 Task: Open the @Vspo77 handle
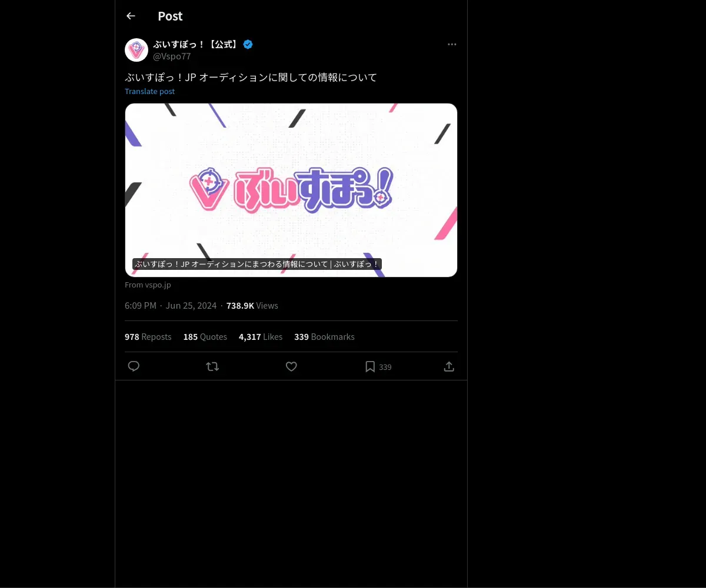pyautogui.click(x=172, y=56)
